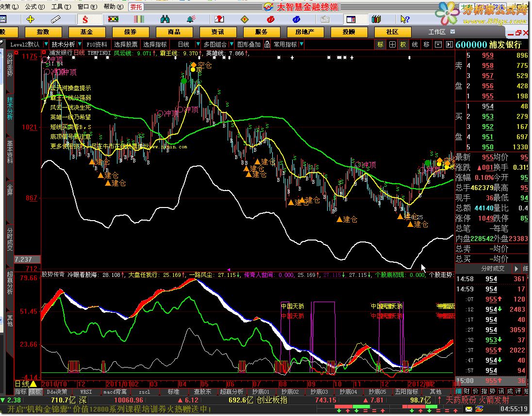The height and width of the screenshot is (416, 532).
Task: Click the Z logo icon in status bar
Action: click(479, 409)
